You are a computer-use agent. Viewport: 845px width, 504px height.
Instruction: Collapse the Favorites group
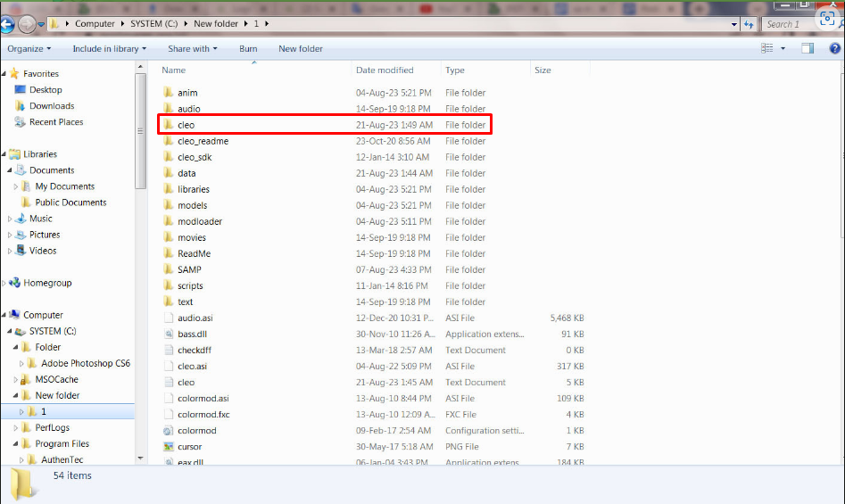click(x=4, y=73)
